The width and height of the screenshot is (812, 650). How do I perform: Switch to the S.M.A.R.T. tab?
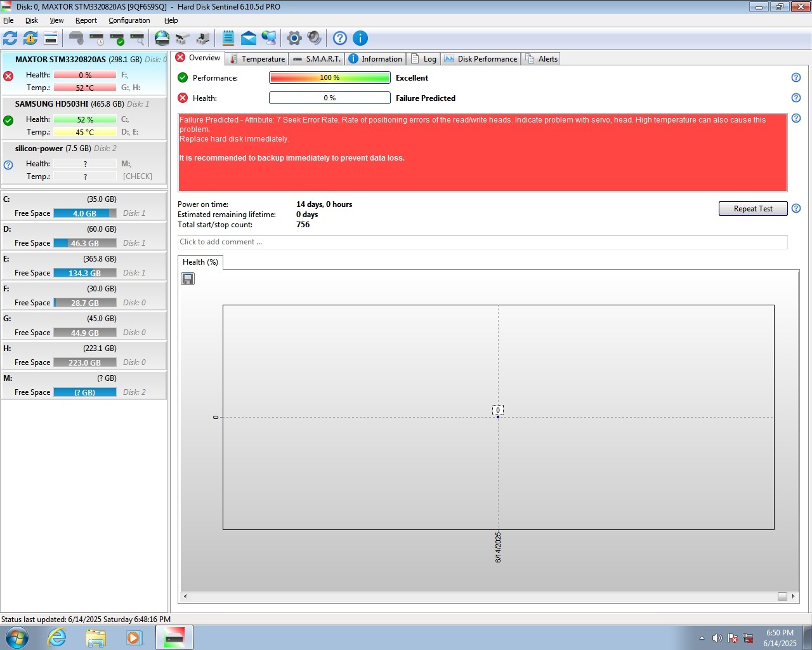317,59
